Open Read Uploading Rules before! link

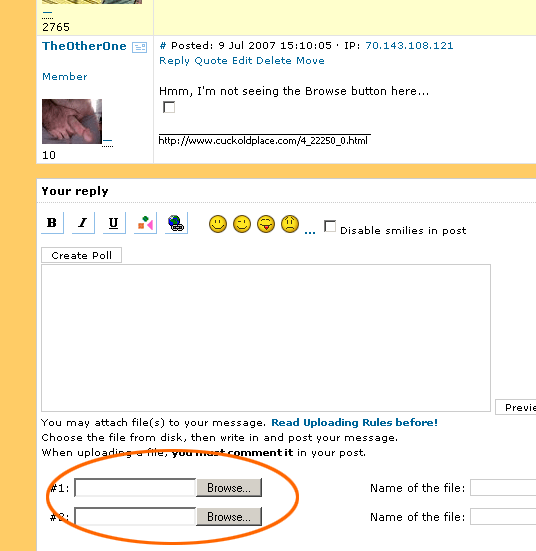[x=355, y=422]
